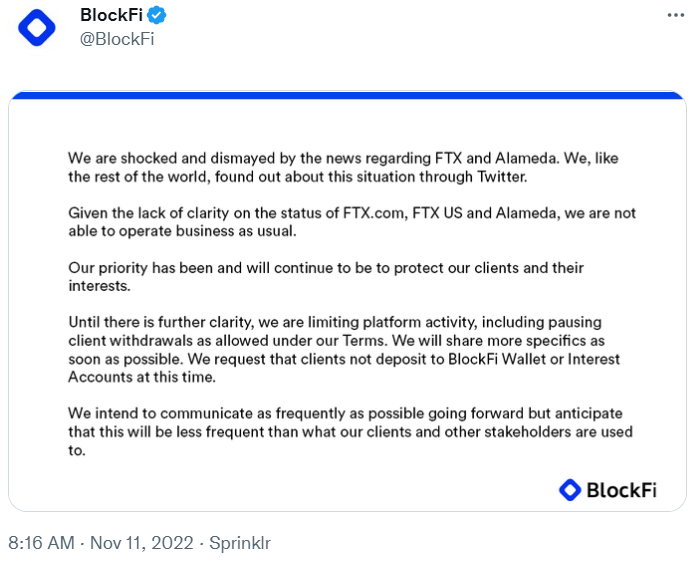Screen dimensions: 699x561
Task: Click the blue verified badge
Action: coord(157,16)
